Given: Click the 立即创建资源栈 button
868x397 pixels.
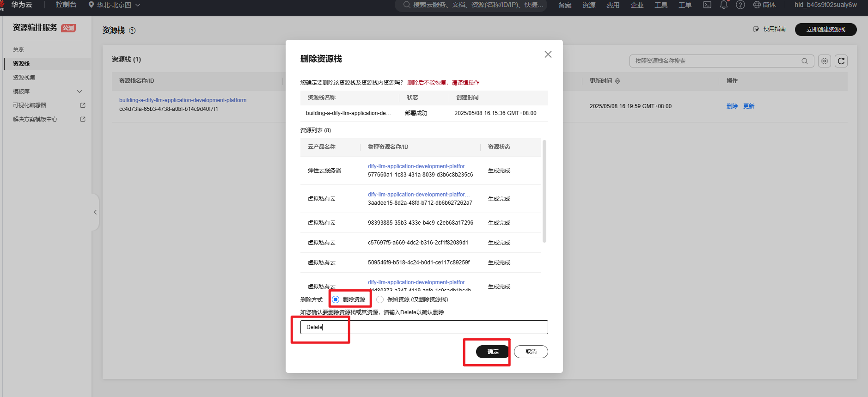Looking at the screenshot, I should 826,30.
